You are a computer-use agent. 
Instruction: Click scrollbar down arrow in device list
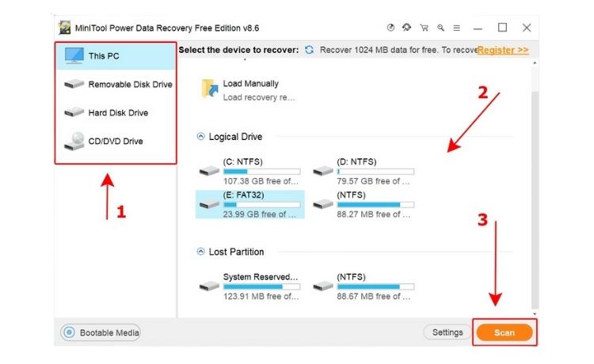[x=535, y=313]
